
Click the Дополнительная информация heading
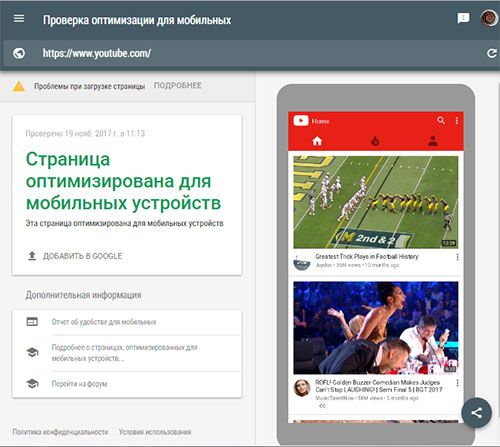pyautogui.click(x=84, y=295)
